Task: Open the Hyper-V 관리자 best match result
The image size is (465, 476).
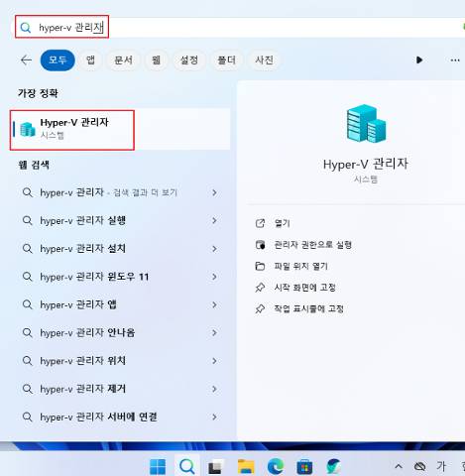Action: point(120,130)
